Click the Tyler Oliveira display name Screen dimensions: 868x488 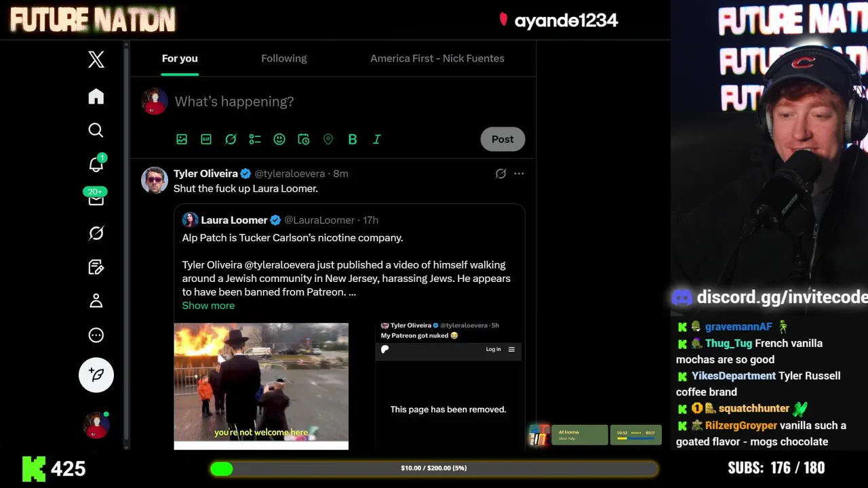(x=205, y=174)
